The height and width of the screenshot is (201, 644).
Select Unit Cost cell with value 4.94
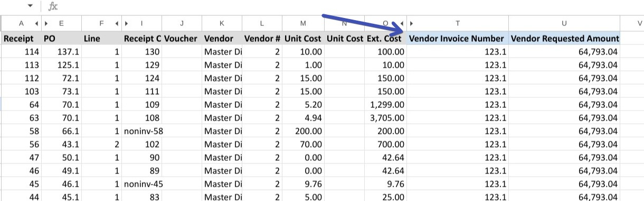(303, 118)
